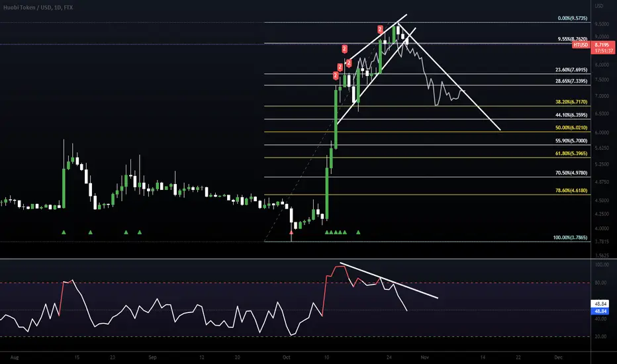Click the 6.0000 price axis label

click(x=602, y=132)
